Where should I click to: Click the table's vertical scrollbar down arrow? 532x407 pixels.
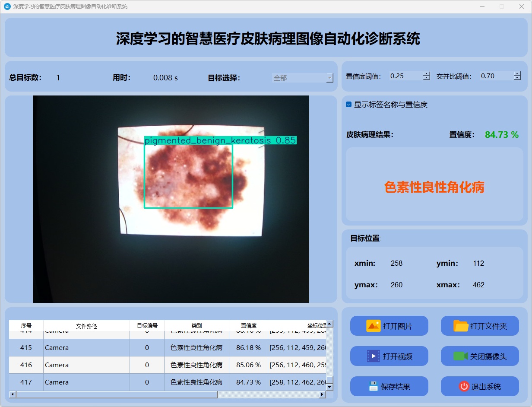tap(329, 387)
